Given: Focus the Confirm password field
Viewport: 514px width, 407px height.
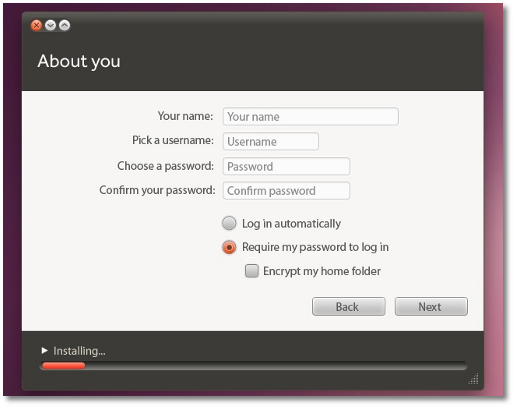Looking at the screenshot, I should point(286,191).
